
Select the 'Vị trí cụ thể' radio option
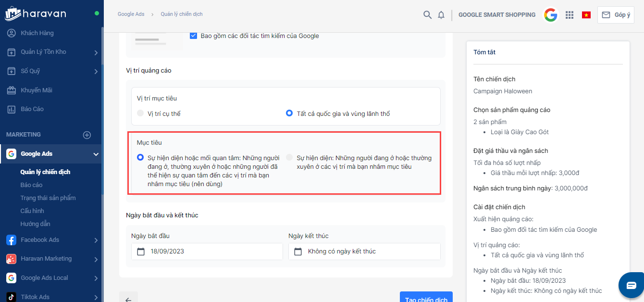pos(140,113)
